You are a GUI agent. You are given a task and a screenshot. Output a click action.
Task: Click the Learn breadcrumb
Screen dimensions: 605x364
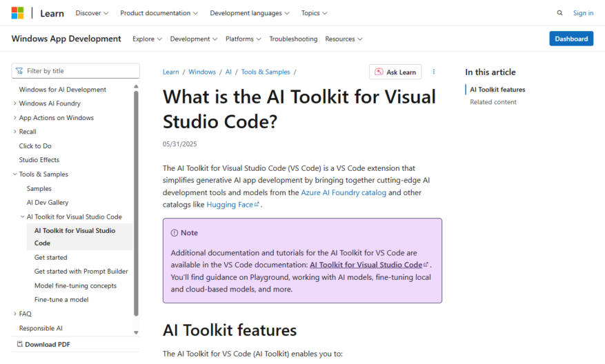170,72
